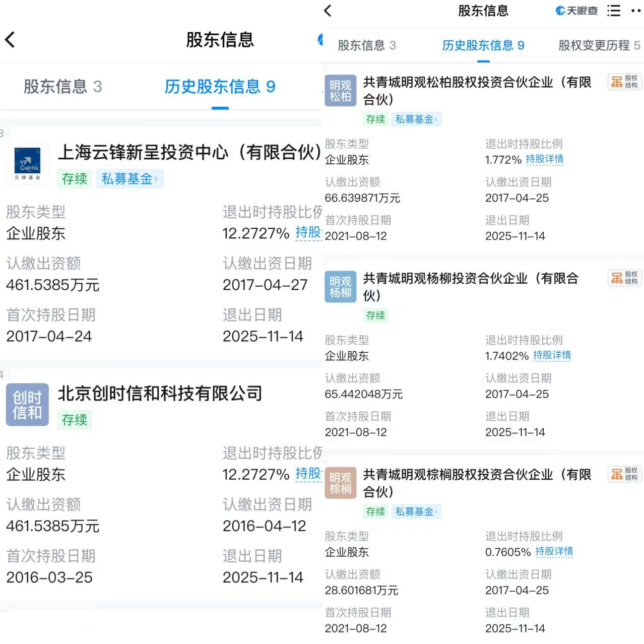The height and width of the screenshot is (644, 644).
Task: Click the 股权结构 icon for 明观杨柳
Action: point(624,278)
